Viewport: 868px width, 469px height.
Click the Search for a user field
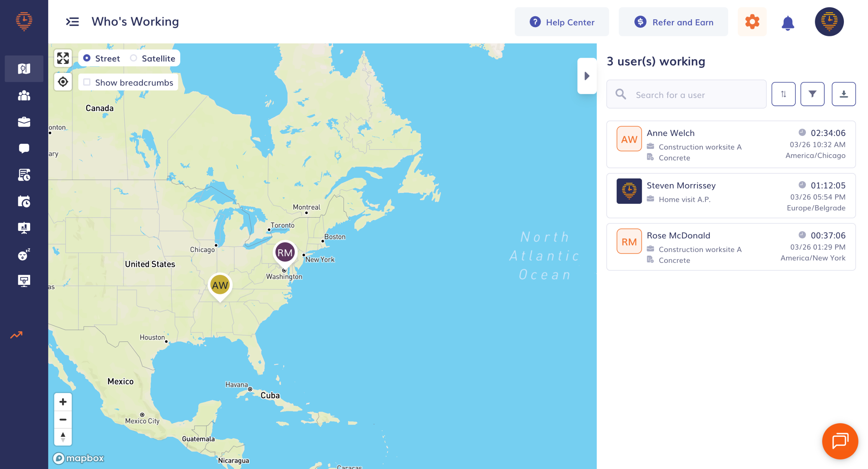tap(692, 95)
